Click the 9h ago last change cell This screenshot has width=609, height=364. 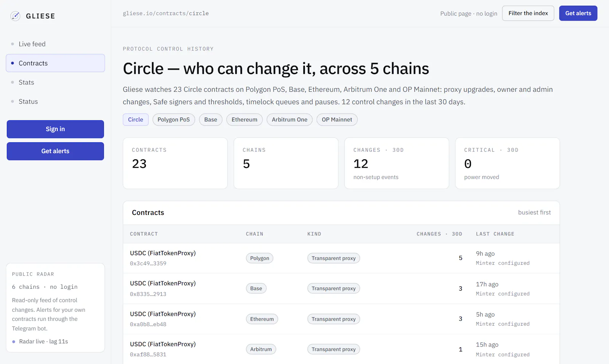502,258
